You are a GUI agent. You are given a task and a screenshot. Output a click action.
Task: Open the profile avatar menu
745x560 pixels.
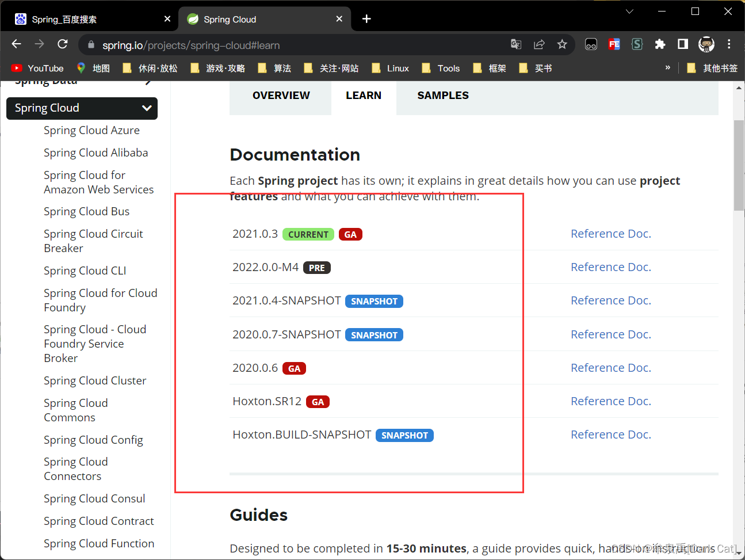tap(706, 44)
